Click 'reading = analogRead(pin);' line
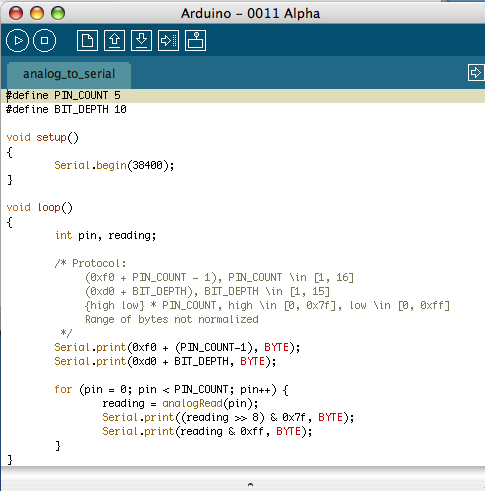 click(180, 403)
